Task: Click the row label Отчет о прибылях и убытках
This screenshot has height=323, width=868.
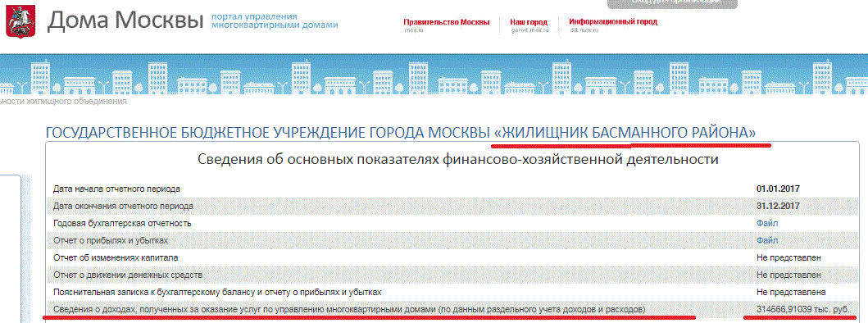Action: (x=111, y=240)
